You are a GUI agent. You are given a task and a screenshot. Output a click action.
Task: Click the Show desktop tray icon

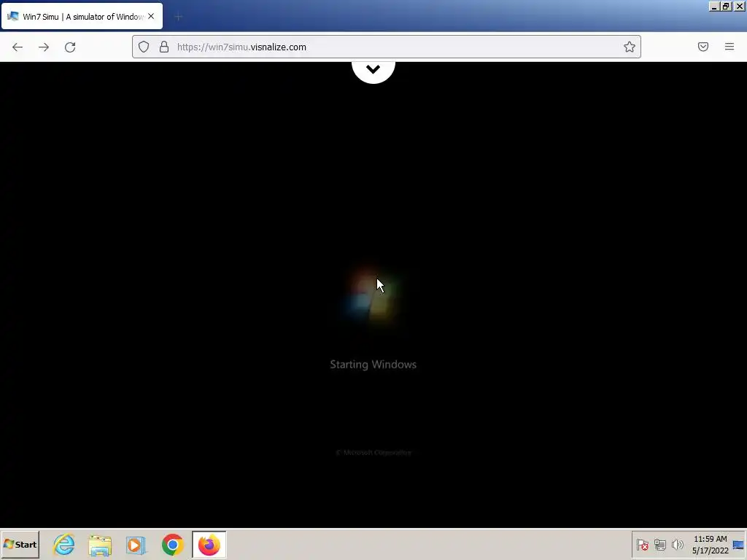pyautogui.click(x=738, y=545)
